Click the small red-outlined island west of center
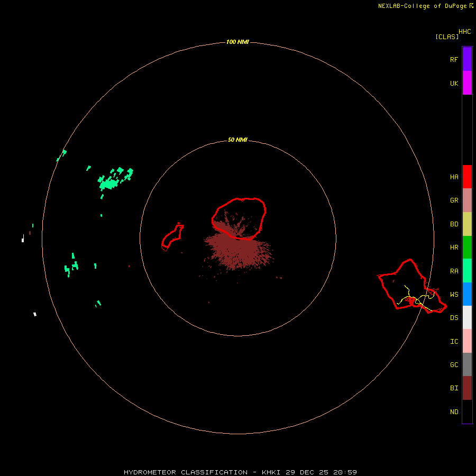Viewport: 476px width, 476px height. coord(172,237)
